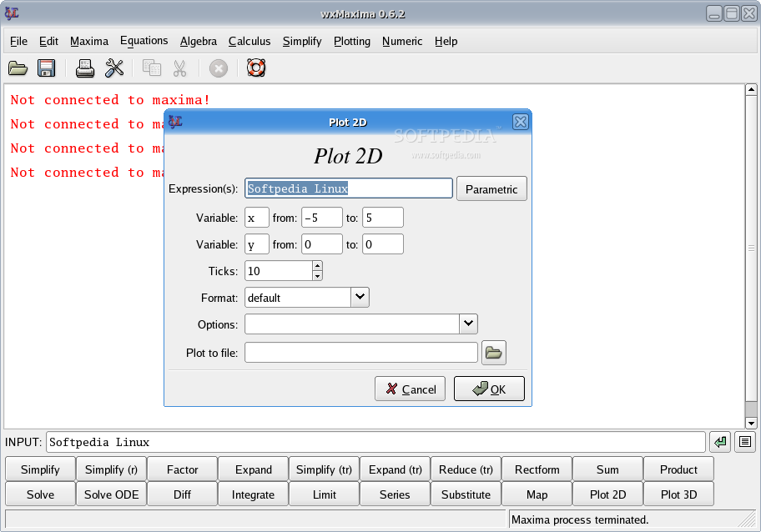This screenshot has height=532, width=761.
Task: Click x variable 'to' field showing 5
Action: coord(382,218)
